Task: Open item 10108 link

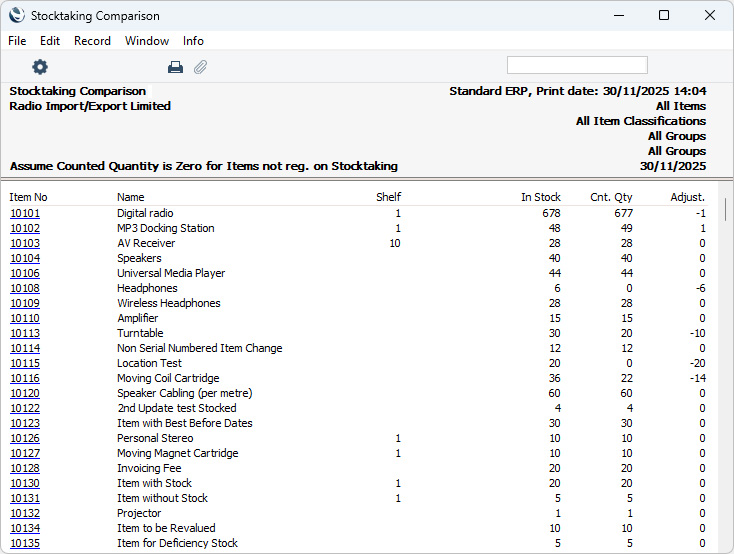Action: pyautogui.click(x=25, y=288)
